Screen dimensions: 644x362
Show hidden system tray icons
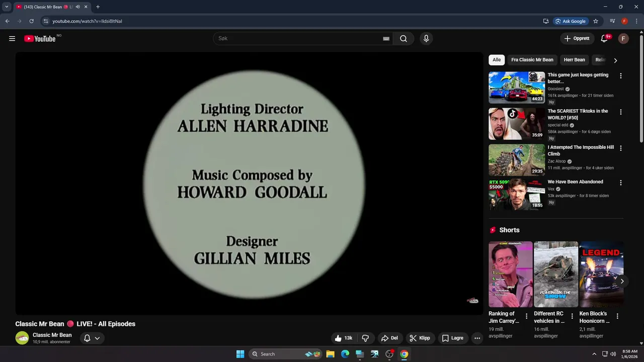pos(594,354)
